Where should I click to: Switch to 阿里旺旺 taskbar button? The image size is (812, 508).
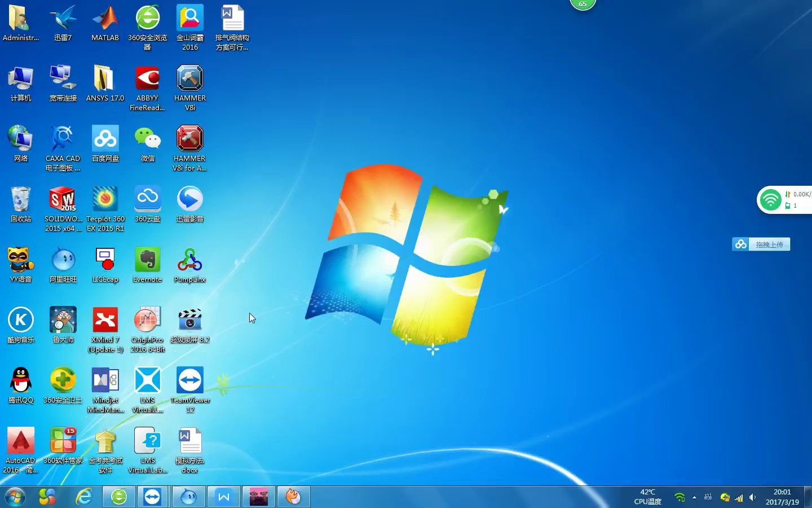tap(188, 497)
